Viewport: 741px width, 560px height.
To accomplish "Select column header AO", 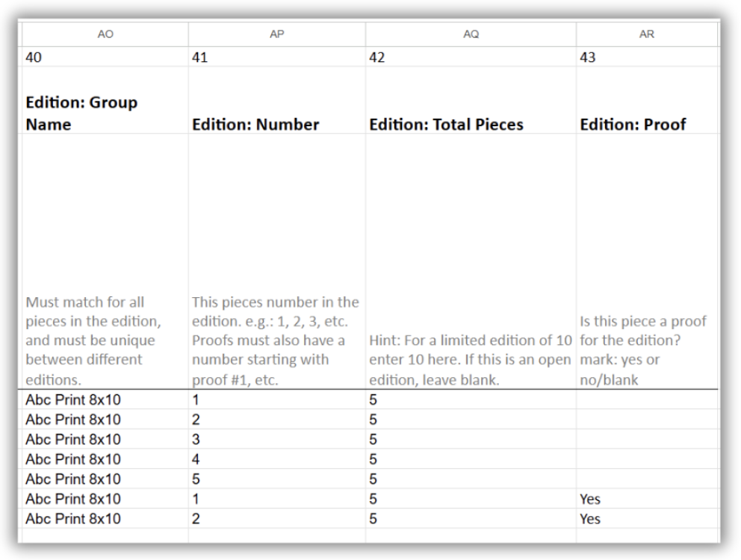I will 105,34.
